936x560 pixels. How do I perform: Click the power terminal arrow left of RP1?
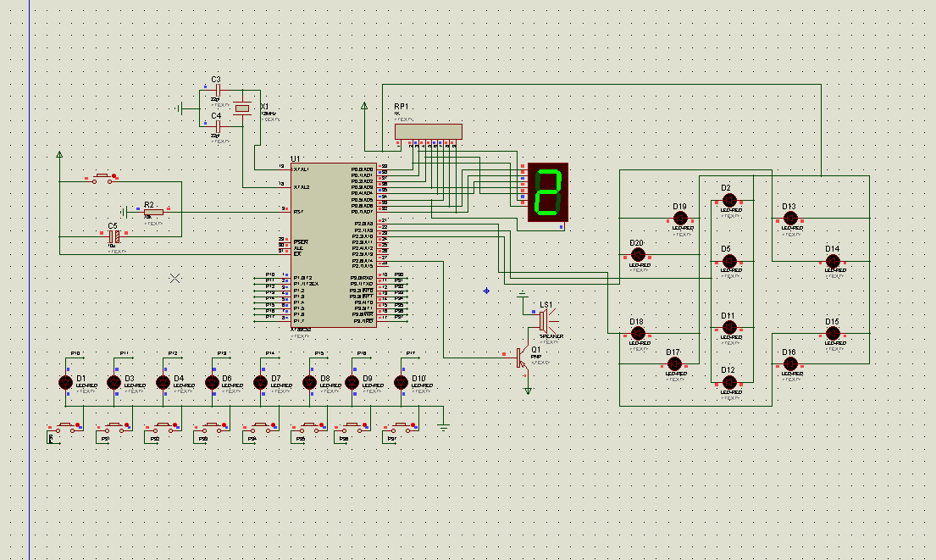(364, 106)
